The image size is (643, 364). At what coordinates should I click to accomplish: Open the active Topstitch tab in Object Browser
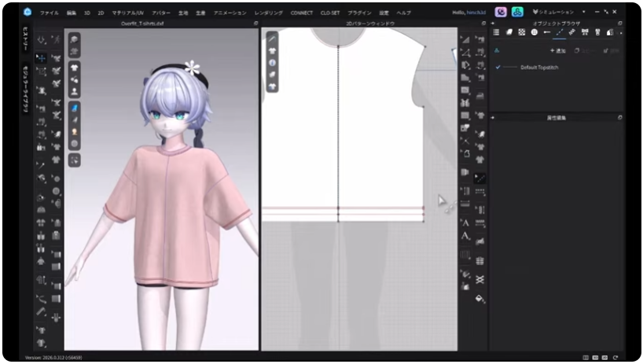coord(560,32)
